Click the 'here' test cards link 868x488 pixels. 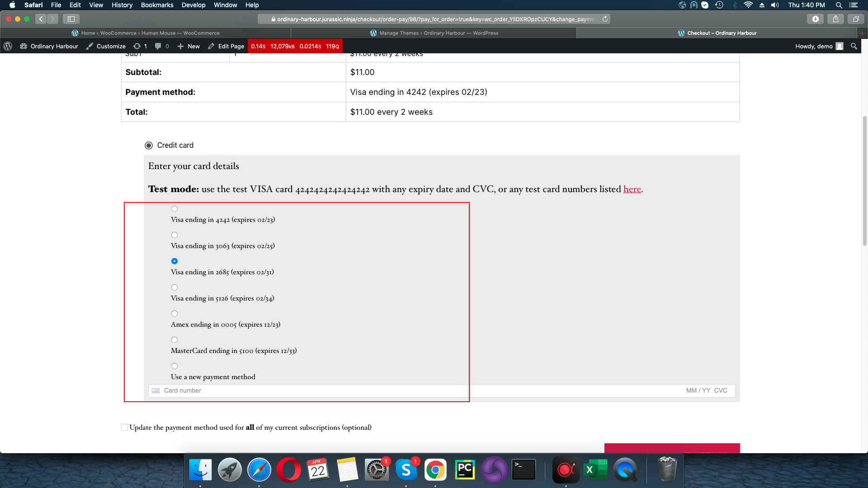point(632,189)
